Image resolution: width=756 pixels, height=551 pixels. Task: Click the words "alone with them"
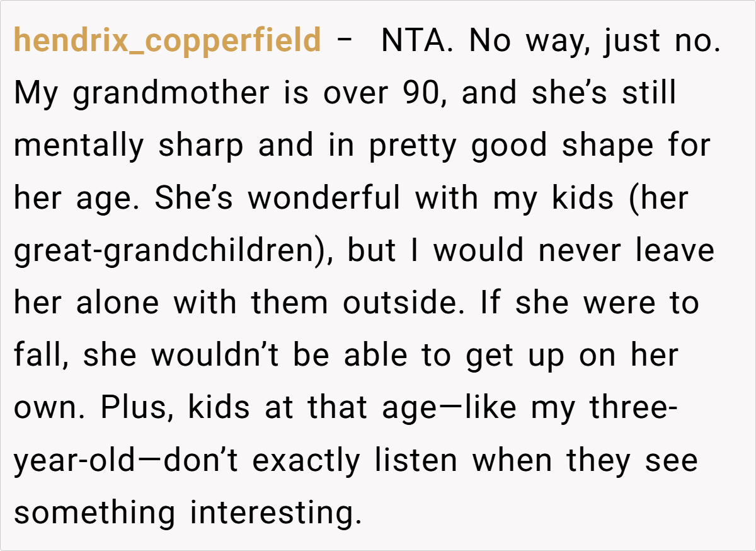click(x=202, y=304)
